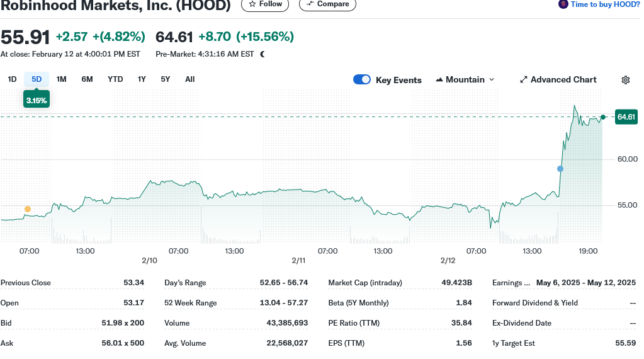The image size is (644, 359).
Task: Click the 3.15% performance badge
Action: coord(37,100)
